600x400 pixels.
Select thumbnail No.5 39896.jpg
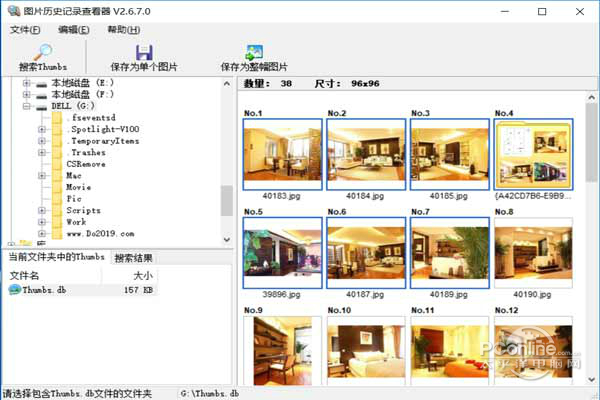(282, 253)
